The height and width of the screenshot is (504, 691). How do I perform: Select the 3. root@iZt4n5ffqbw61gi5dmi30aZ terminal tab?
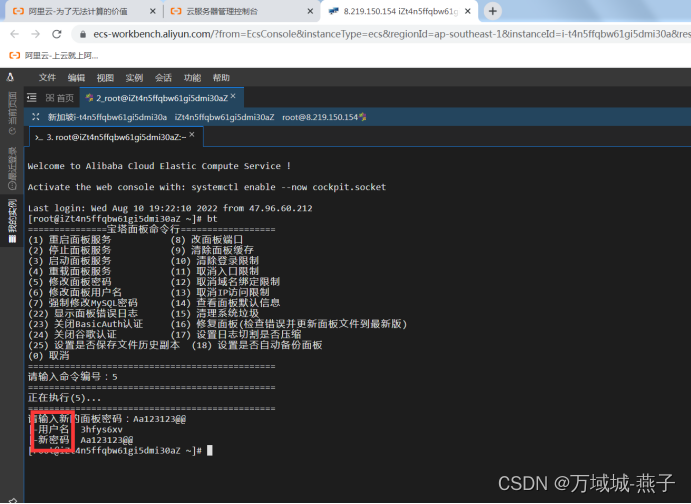pyautogui.click(x=116, y=137)
